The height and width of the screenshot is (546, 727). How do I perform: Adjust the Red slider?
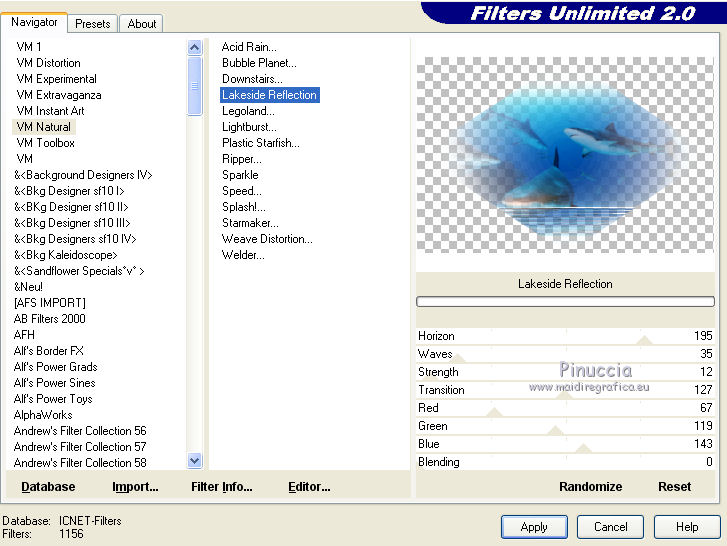[565, 408]
